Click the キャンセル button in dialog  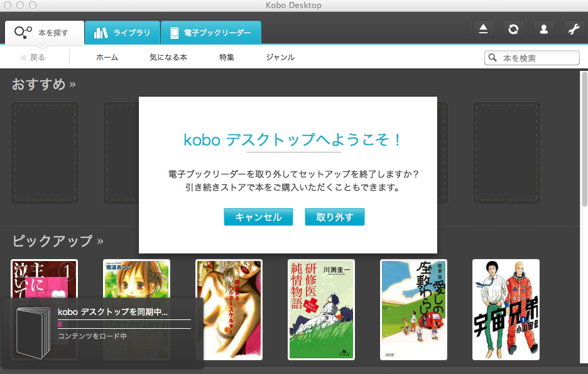[258, 217]
